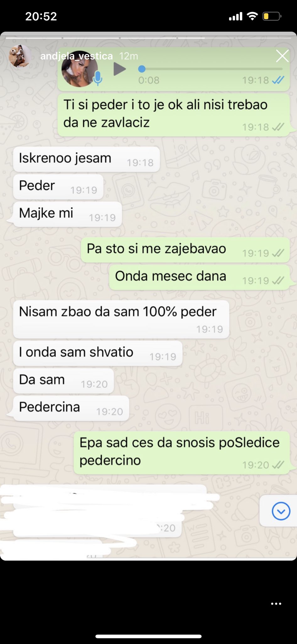The image size is (297, 644).
Task: Tap the 'Iskrenoo jesam' message bubble
Action: click(x=86, y=159)
